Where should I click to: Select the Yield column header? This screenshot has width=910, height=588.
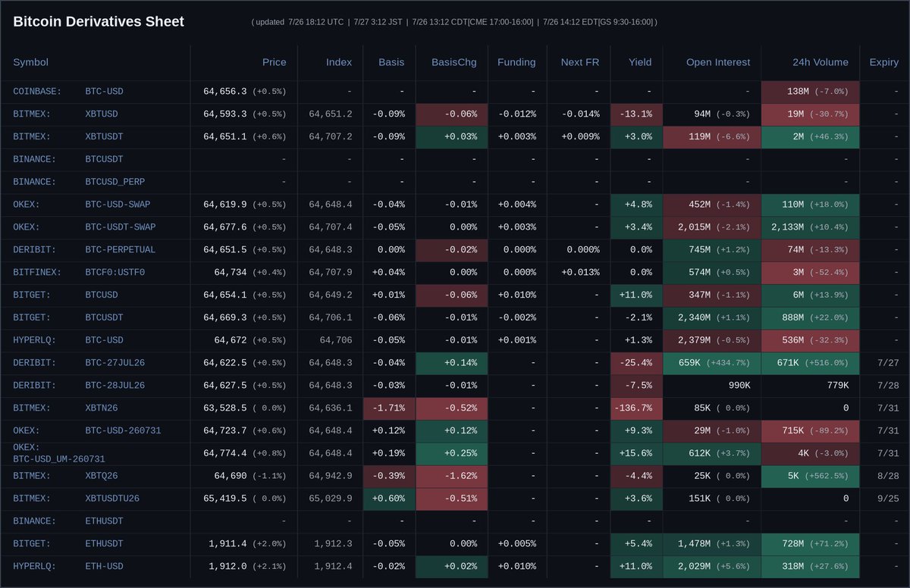(x=640, y=62)
